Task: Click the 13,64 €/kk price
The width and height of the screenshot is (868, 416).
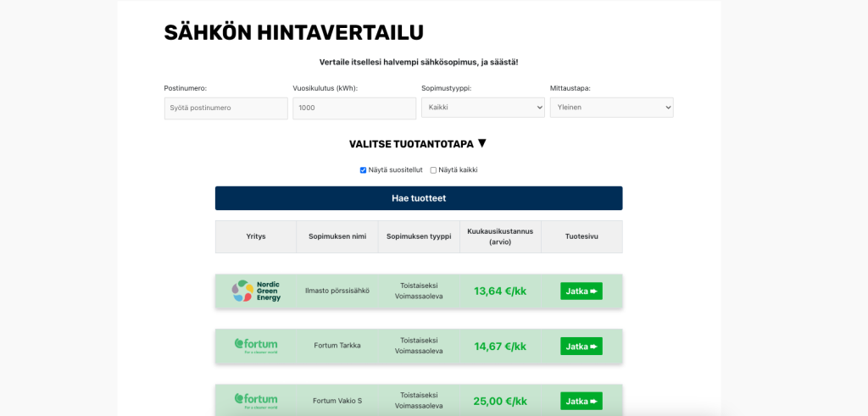Action: (500, 291)
